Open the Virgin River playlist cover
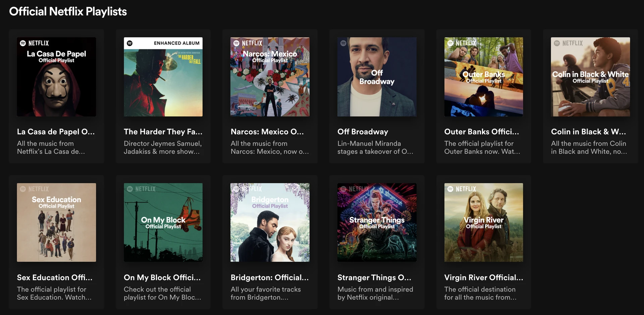The height and width of the screenshot is (315, 644). (x=484, y=222)
